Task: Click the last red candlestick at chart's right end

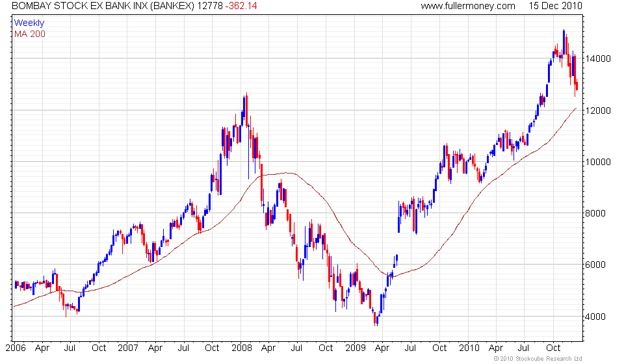Action: 577,86
